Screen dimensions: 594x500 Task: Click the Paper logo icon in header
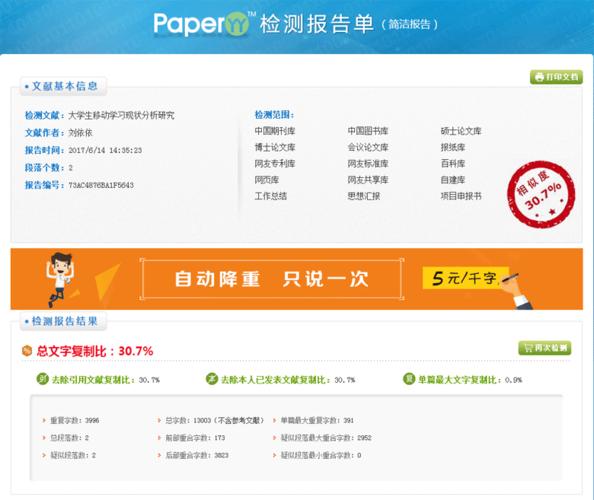[237, 24]
